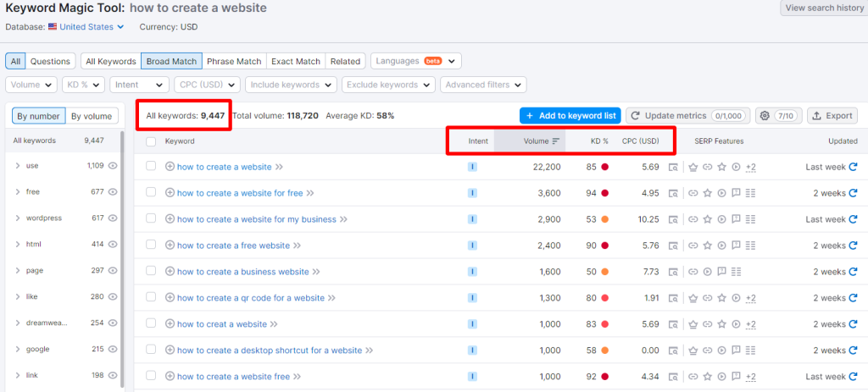The width and height of the screenshot is (868, 392).
Task: Expand the "free" keyword group chevron
Action: click(18, 192)
